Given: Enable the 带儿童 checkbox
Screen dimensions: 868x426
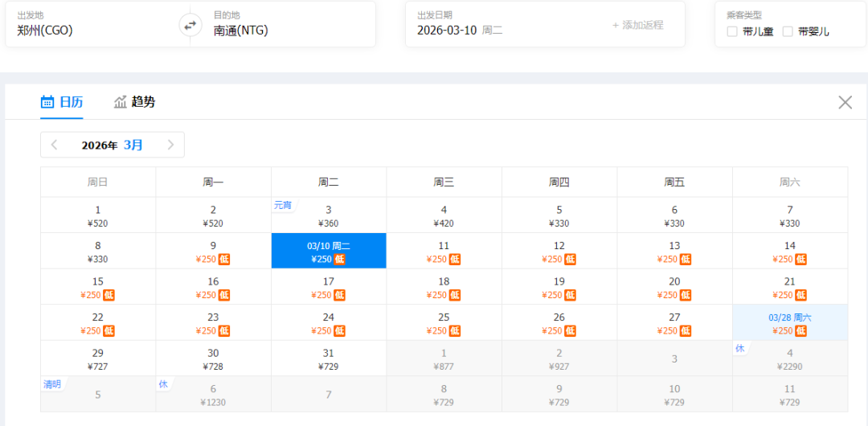Looking at the screenshot, I should pyautogui.click(x=732, y=31).
